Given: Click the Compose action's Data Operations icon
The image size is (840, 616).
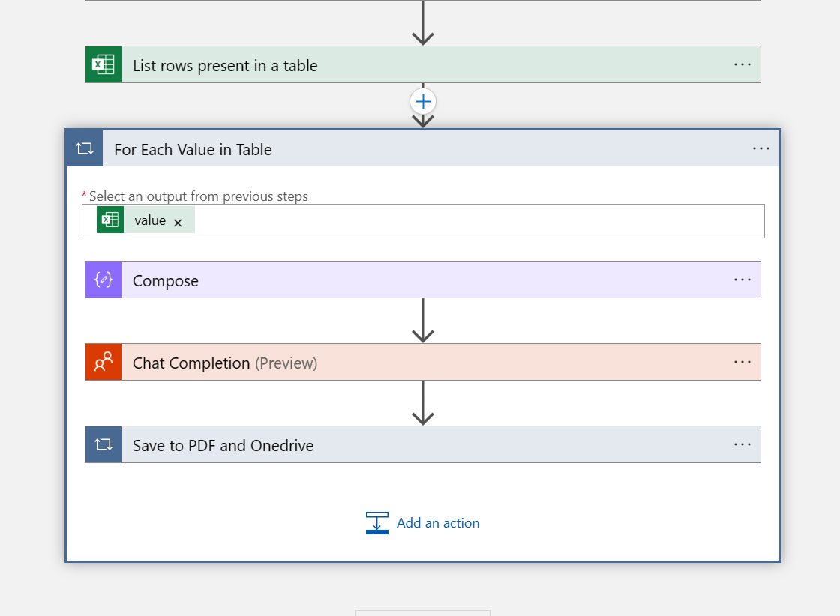Looking at the screenshot, I should (x=103, y=280).
